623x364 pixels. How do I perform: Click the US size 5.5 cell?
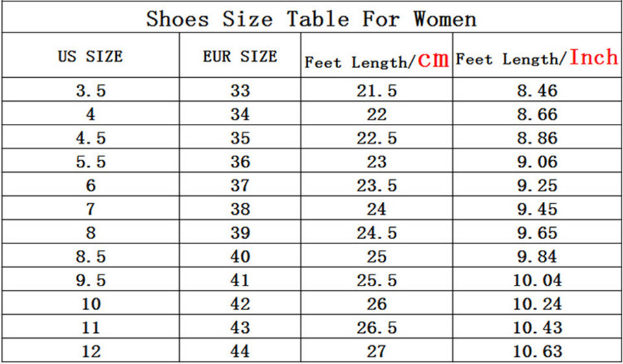coord(90,162)
